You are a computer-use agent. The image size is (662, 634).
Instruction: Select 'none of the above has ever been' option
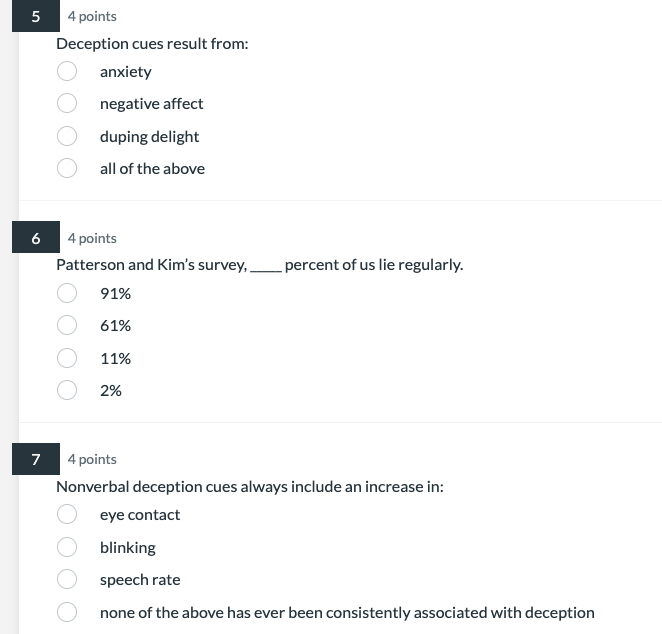pyautogui.click(x=67, y=612)
